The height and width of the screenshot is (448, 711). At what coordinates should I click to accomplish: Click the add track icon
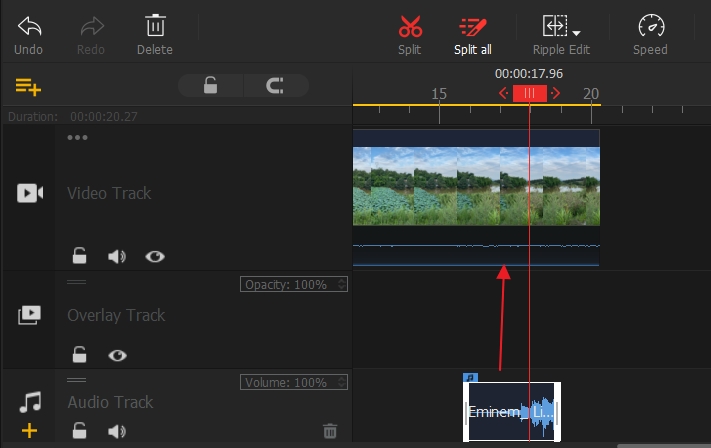(x=28, y=86)
